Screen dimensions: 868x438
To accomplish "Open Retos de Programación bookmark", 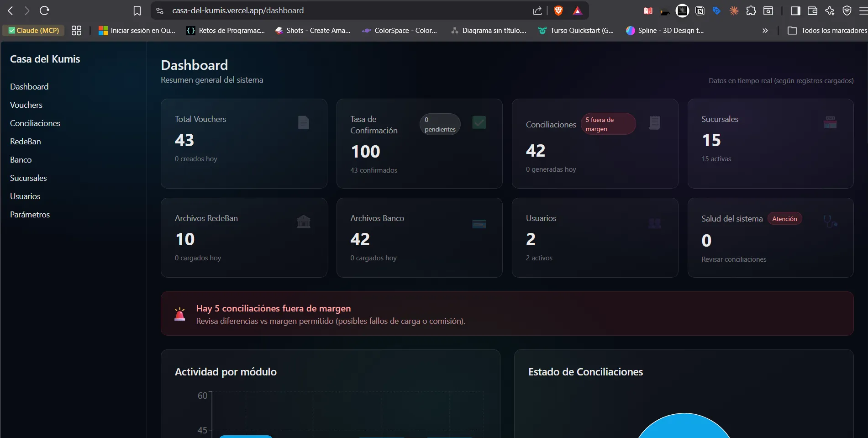I will (x=226, y=30).
